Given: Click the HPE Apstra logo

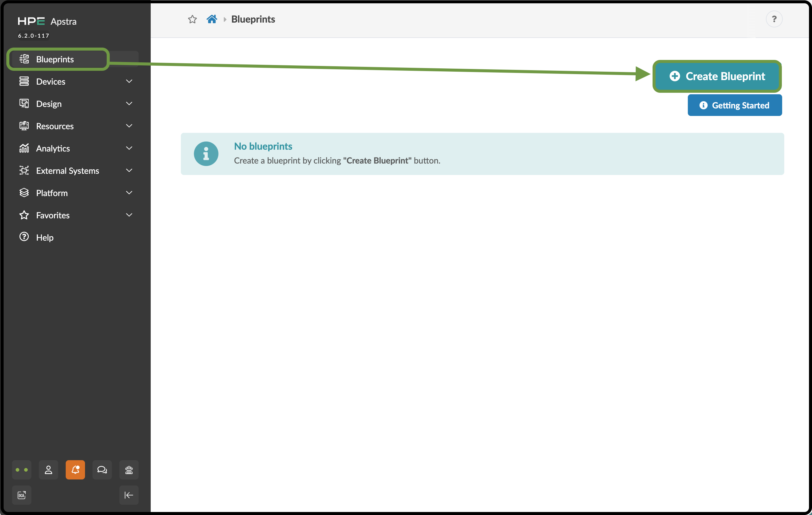Looking at the screenshot, I should (x=47, y=21).
